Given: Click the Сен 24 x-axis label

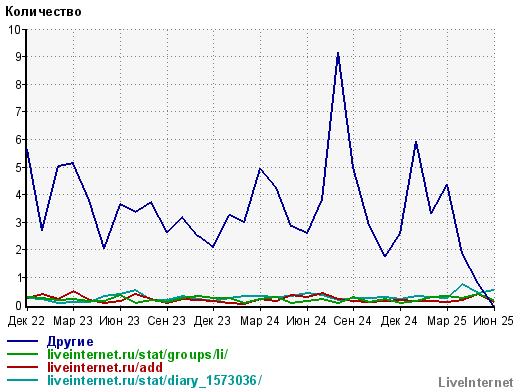Looking at the screenshot, I should coord(353,321).
